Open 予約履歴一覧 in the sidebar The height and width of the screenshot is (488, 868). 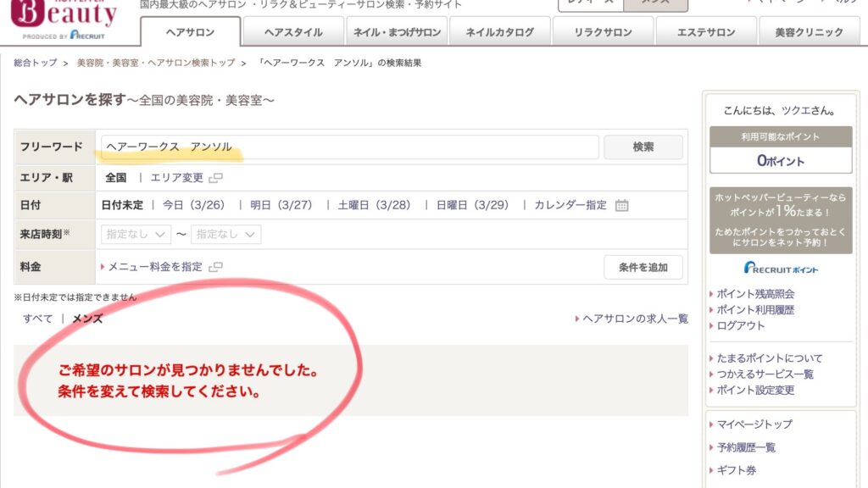click(746, 447)
